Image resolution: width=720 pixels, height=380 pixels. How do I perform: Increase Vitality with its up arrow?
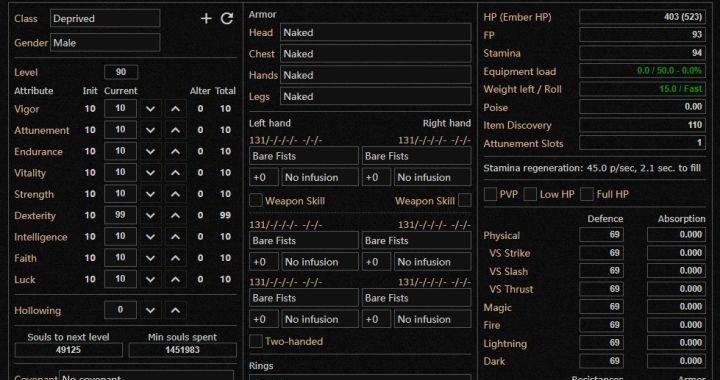(175, 173)
